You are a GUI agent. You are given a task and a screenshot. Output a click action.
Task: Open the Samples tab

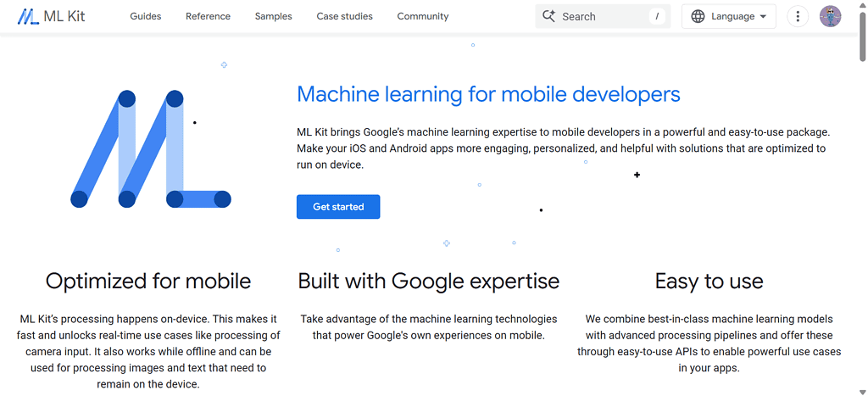[274, 17]
